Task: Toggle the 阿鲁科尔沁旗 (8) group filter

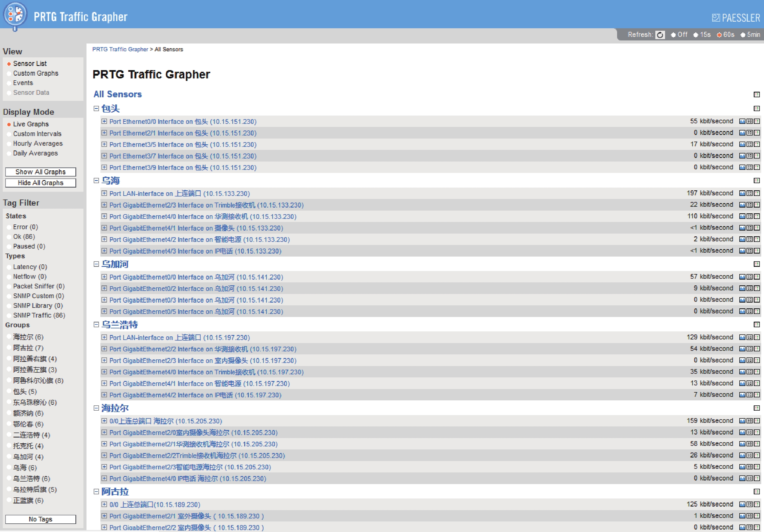Action: point(38,380)
